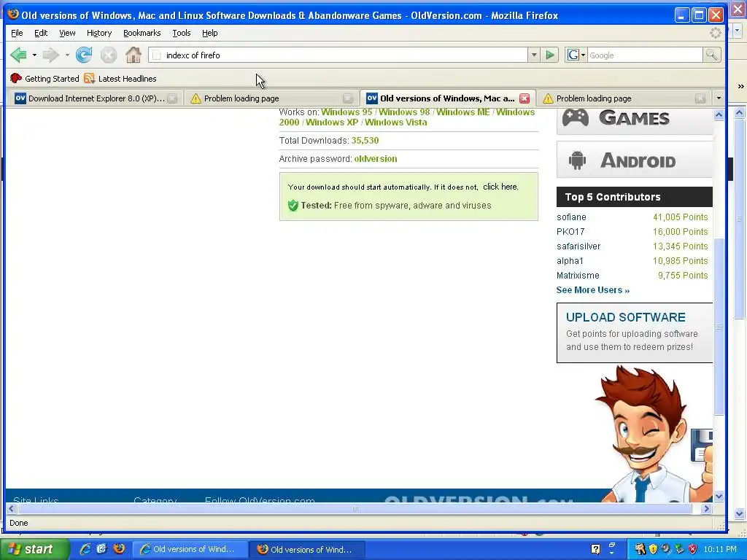This screenshot has width=747, height=560.
Task: Click the yellow security shield tray icon
Action: (x=653, y=549)
